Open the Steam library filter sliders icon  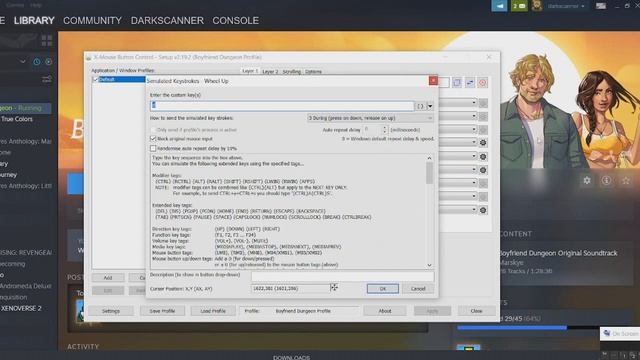pos(47,79)
